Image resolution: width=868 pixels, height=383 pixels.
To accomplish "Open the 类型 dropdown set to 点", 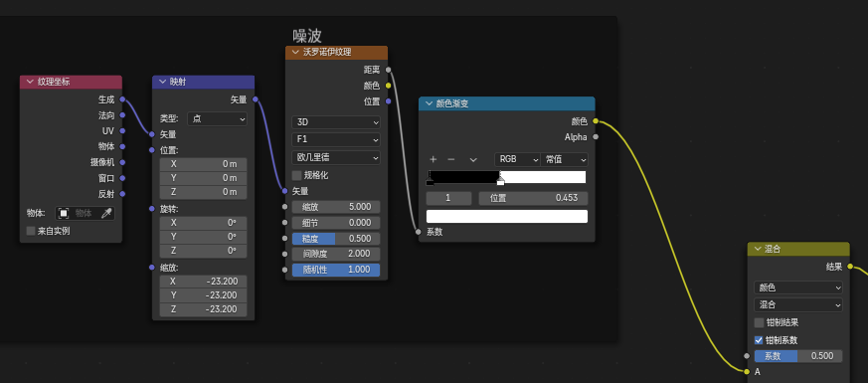I will tap(217, 118).
